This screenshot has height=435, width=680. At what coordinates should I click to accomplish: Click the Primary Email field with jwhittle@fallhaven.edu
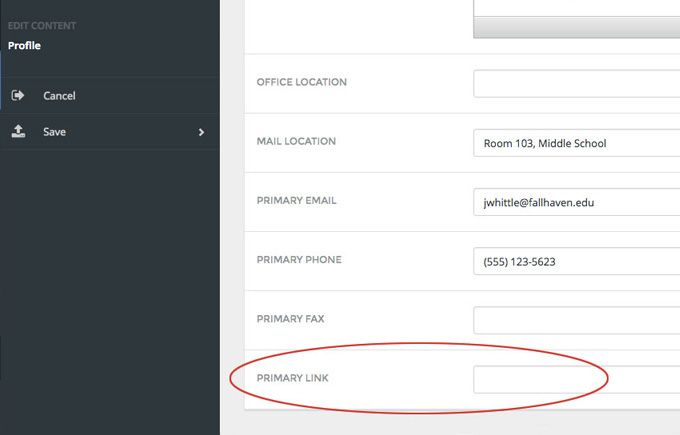point(576,202)
